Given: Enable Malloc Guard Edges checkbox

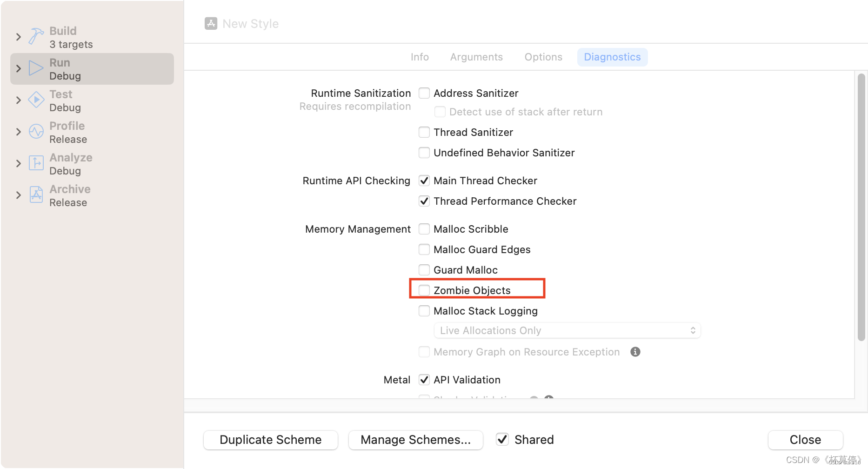Looking at the screenshot, I should click(x=424, y=249).
